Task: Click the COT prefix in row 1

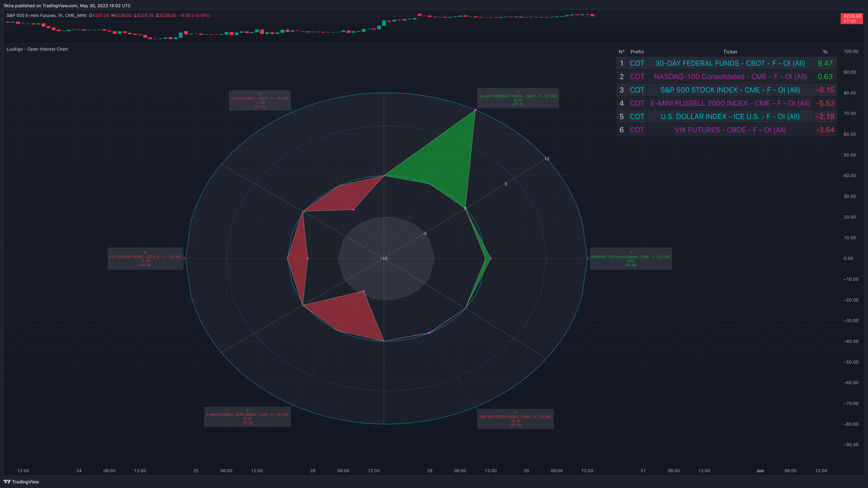Action: [637, 63]
